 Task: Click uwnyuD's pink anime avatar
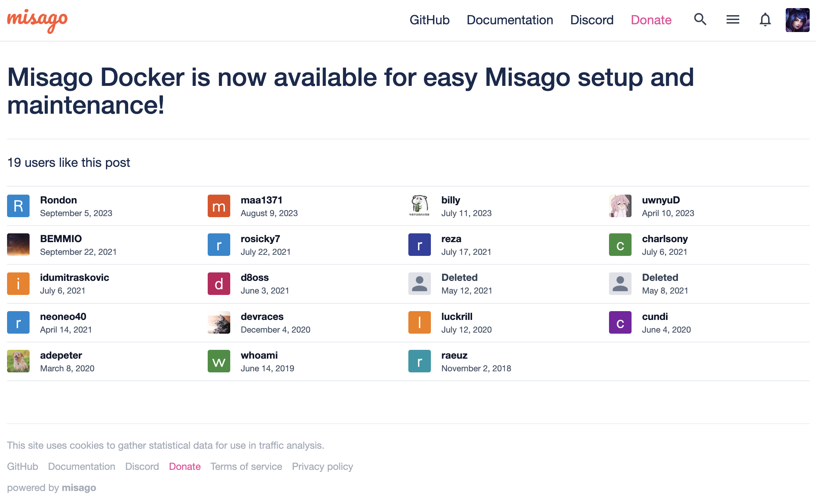coord(620,206)
